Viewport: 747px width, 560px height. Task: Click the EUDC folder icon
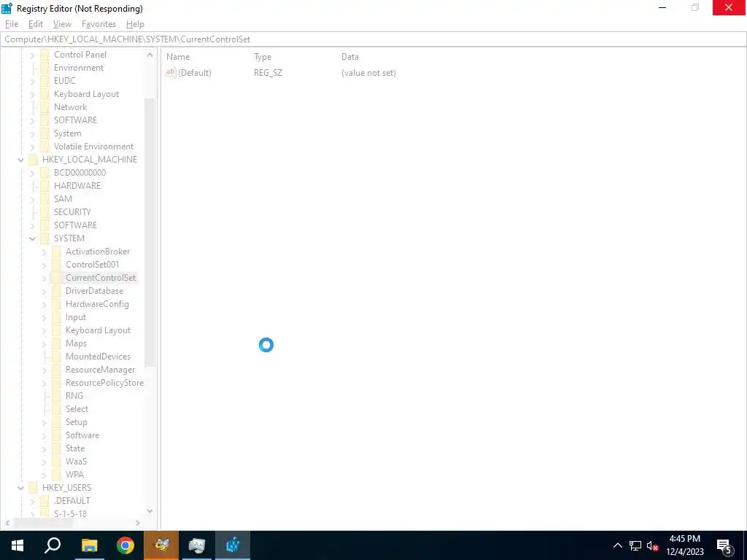(x=44, y=81)
